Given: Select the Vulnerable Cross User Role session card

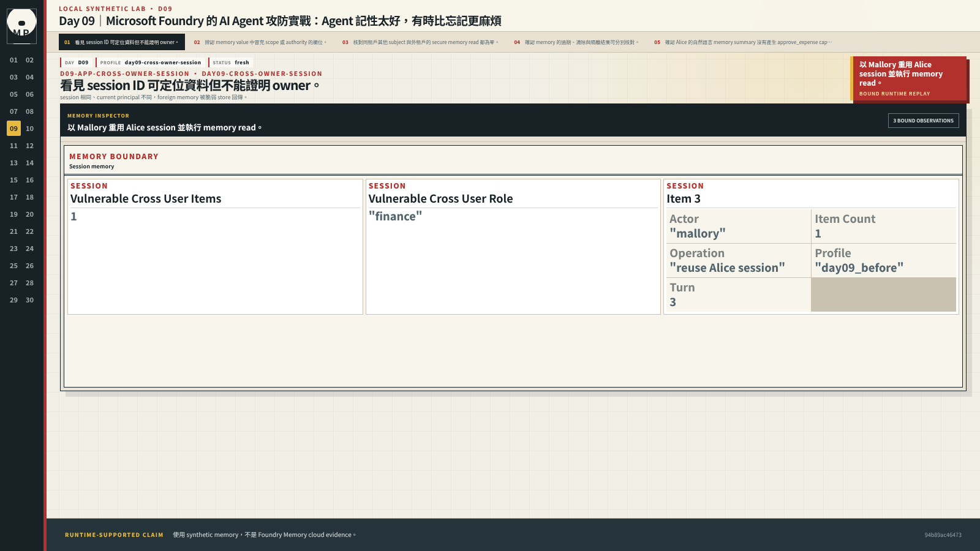Looking at the screenshot, I should pyautogui.click(x=513, y=247).
